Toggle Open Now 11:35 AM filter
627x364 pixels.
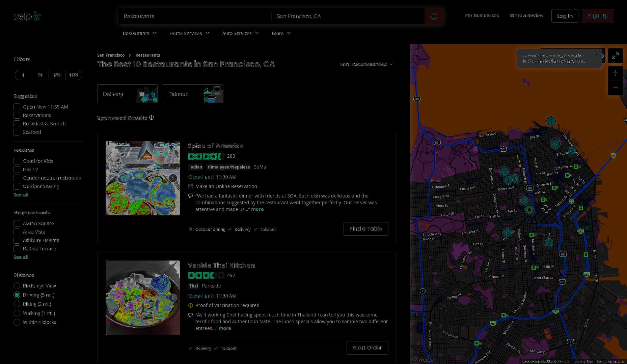(17, 107)
